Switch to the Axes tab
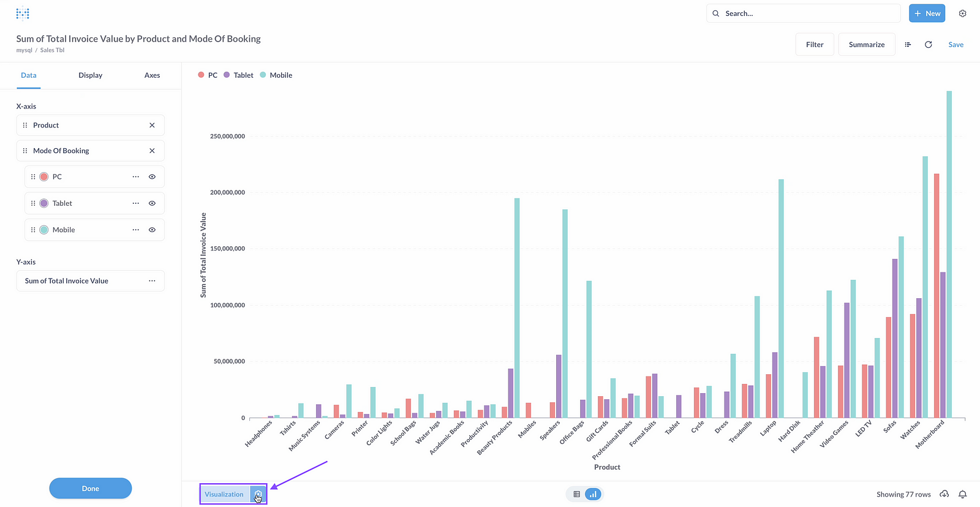This screenshot has height=507, width=980. coord(152,75)
